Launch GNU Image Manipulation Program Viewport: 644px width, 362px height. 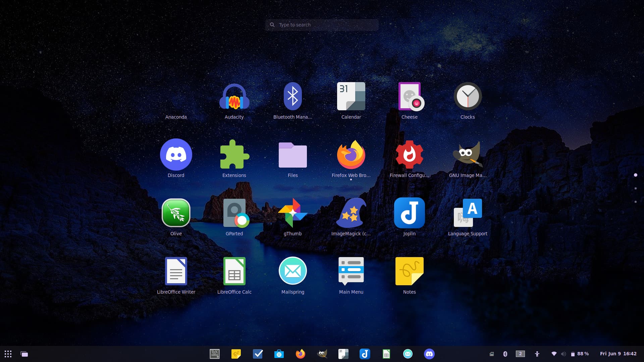(468, 155)
